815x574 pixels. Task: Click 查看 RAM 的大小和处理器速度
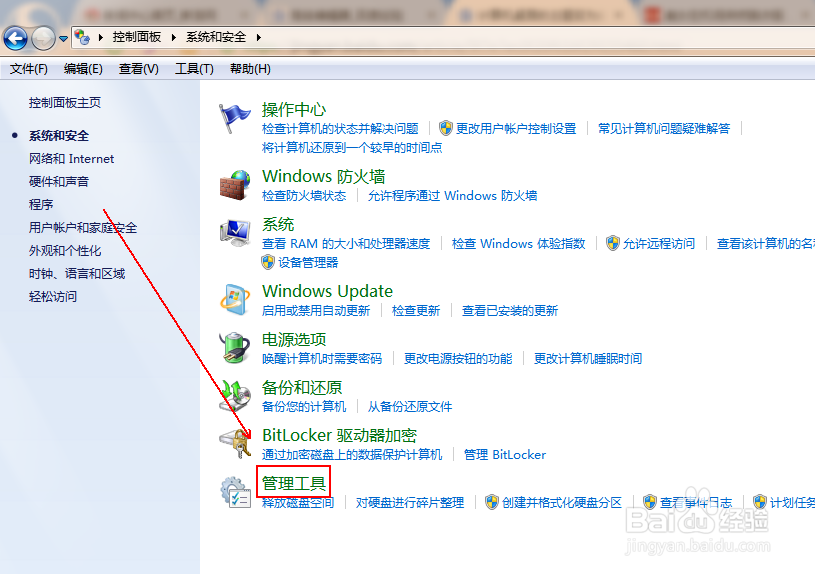click(x=346, y=244)
